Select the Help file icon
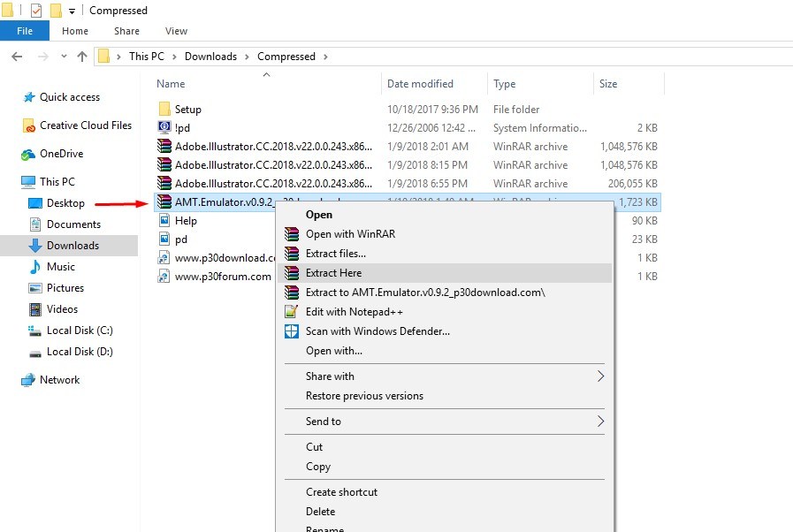The height and width of the screenshot is (532, 793). 164,220
